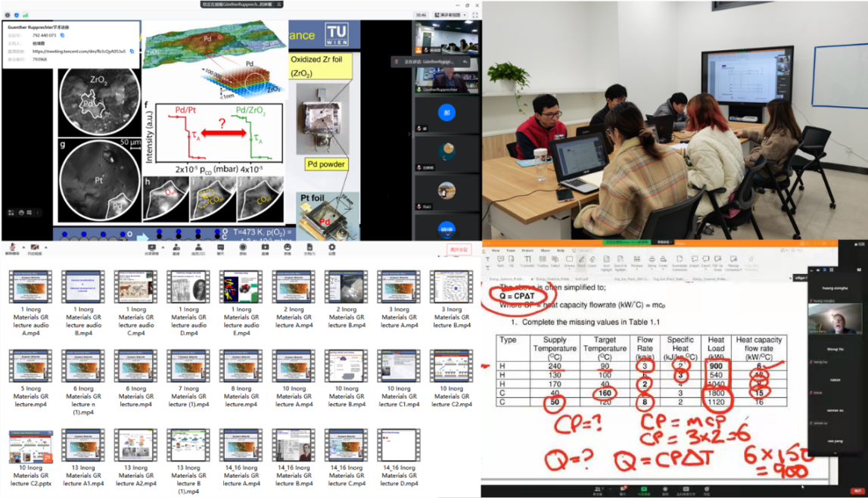Toggle the camera start video button

[34, 248]
